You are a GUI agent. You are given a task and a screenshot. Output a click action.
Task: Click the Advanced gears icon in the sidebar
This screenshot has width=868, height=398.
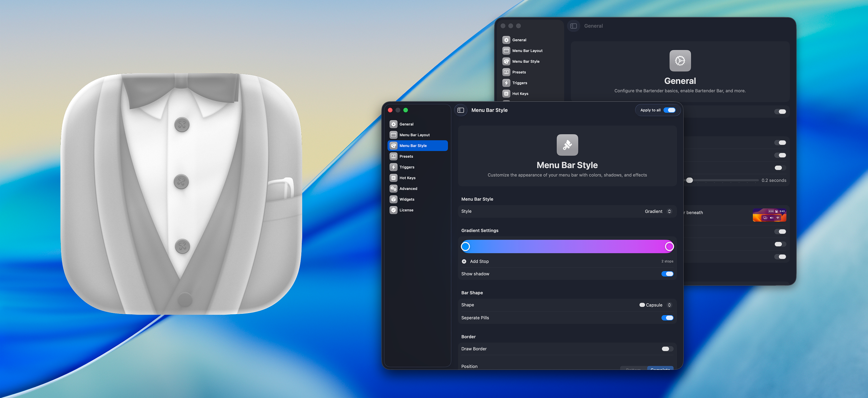[x=393, y=189]
